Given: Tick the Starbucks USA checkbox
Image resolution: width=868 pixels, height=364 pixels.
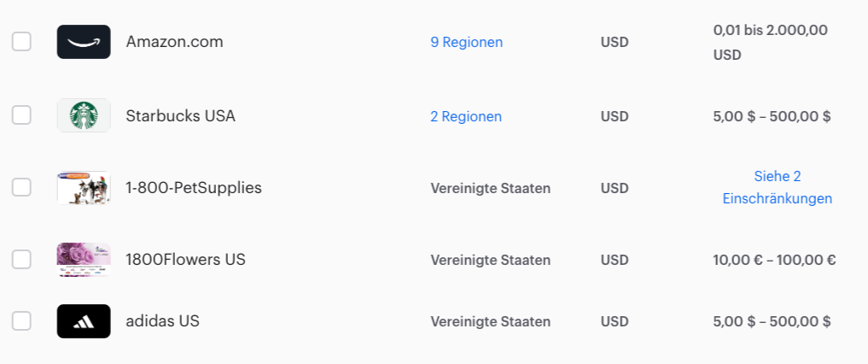Looking at the screenshot, I should [21, 115].
